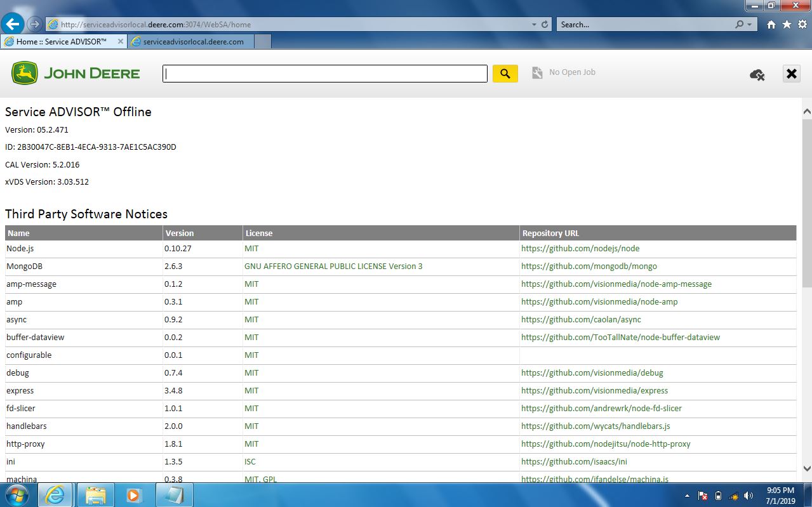Click the MongoDB name cell
Image resolution: width=812 pixels, height=507 pixels.
pyautogui.click(x=84, y=267)
